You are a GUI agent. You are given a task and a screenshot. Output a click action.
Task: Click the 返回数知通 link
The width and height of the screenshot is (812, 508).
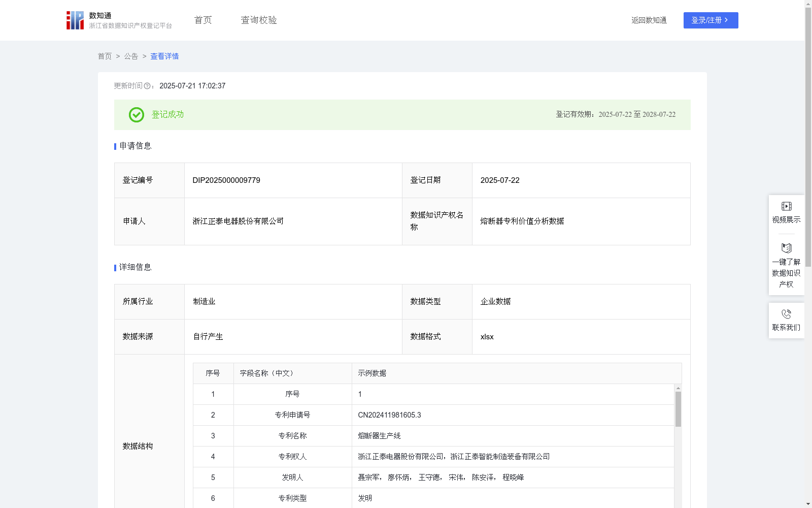[649, 20]
